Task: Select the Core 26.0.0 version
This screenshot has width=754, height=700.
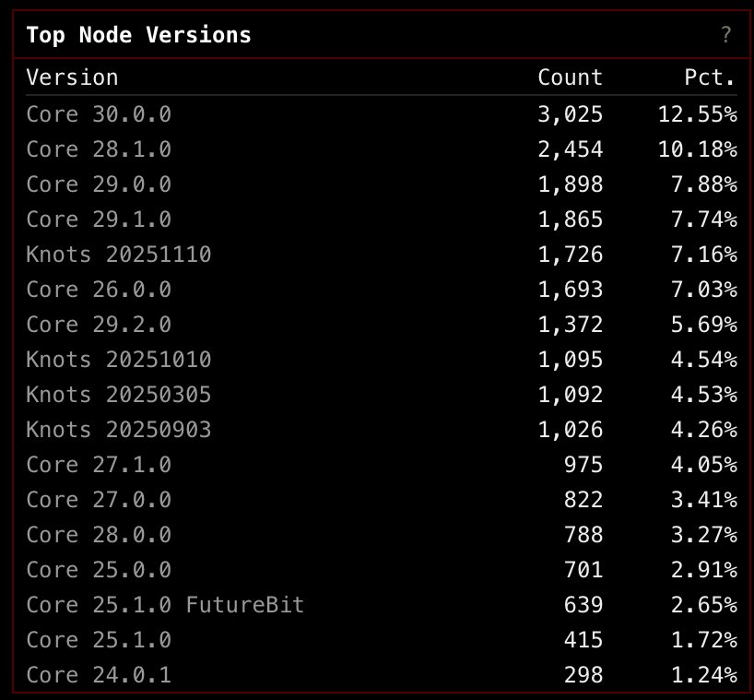Action: (x=99, y=290)
